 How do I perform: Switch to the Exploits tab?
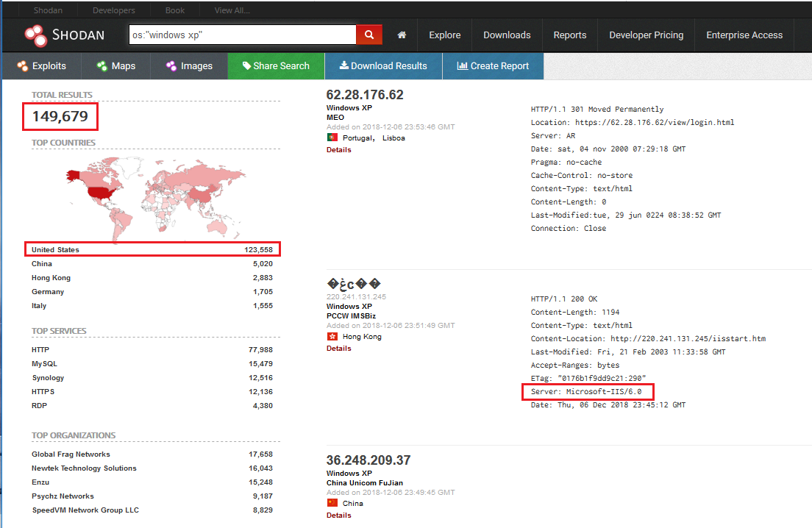point(41,65)
